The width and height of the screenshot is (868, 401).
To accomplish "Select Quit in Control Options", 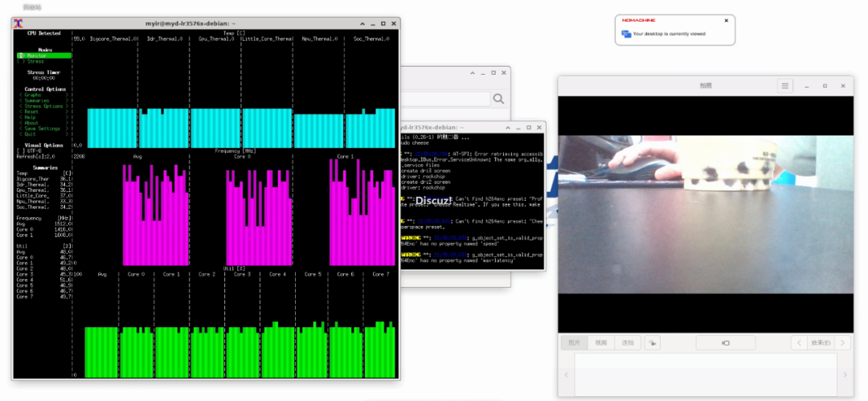I will pyautogui.click(x=30, y=134).
